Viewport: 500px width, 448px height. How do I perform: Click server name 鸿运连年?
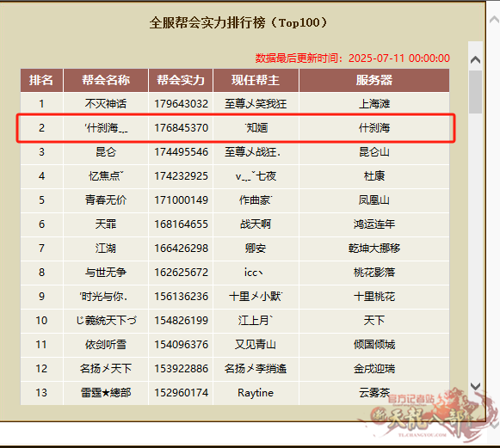374,224
